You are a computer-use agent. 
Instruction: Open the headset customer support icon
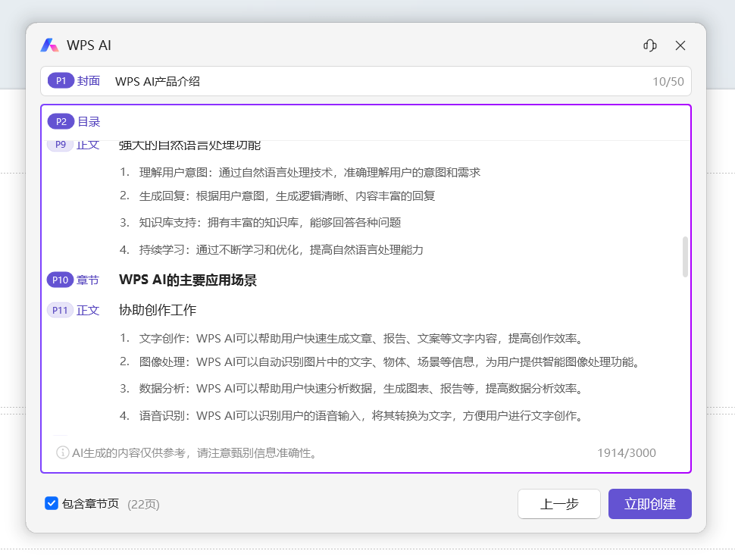coord(649,45)
